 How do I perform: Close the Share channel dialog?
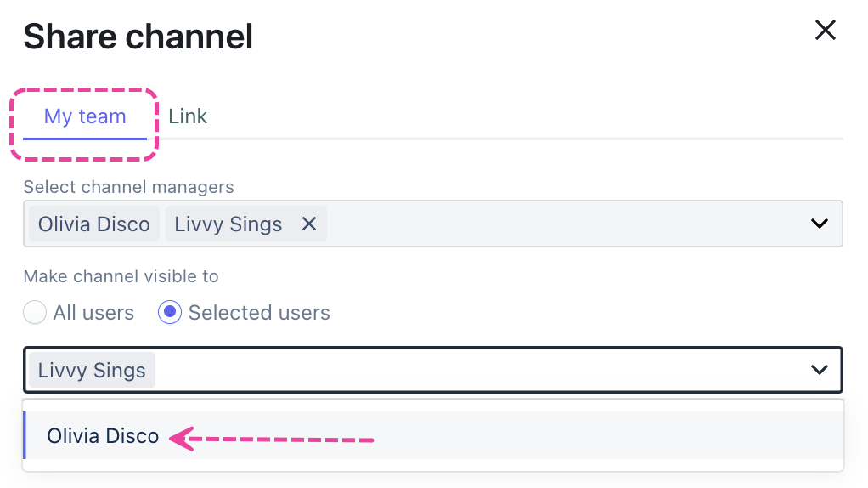coord(825,31)
